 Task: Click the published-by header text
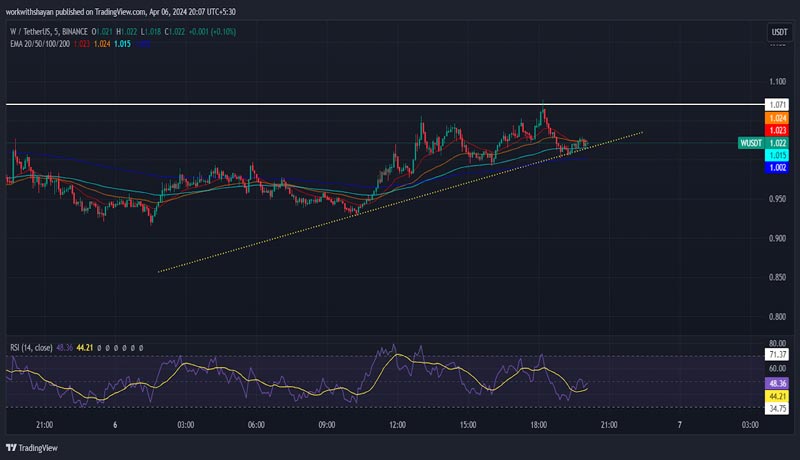[121, 11]
